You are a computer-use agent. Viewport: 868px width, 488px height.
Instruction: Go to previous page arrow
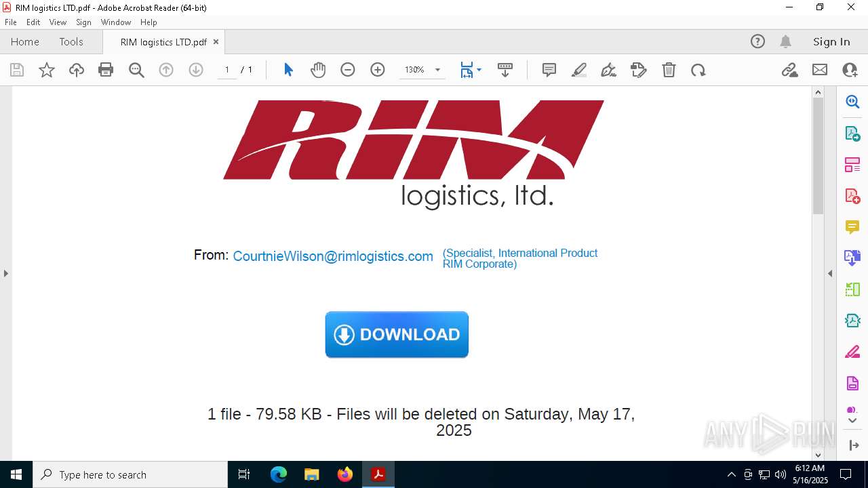point(166,70)
